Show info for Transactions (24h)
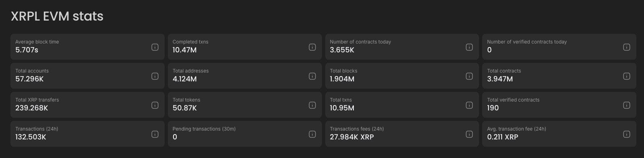The height and width of the screenshot is (158, 644). (x=155, y=134)
